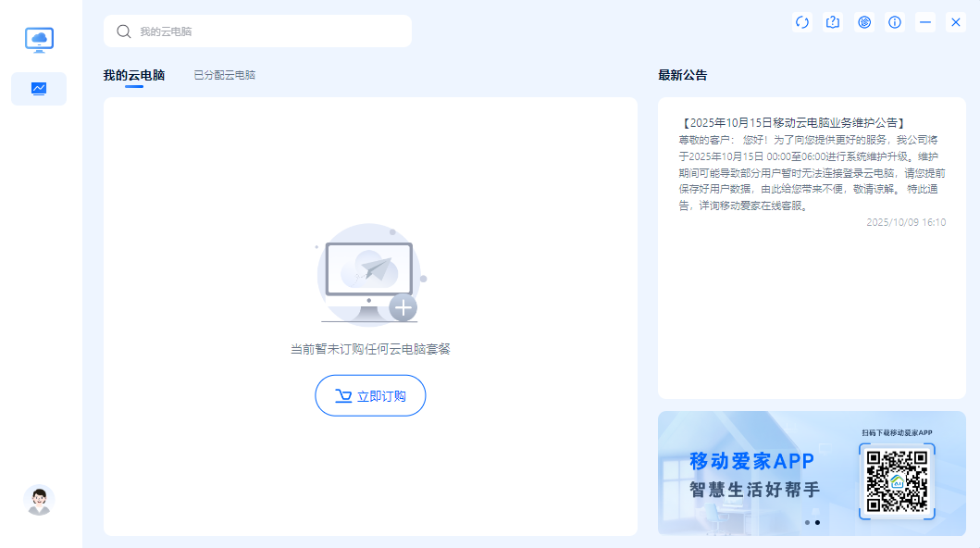
Task: Open the user avatar profile
Action: (x=39, y=500)
